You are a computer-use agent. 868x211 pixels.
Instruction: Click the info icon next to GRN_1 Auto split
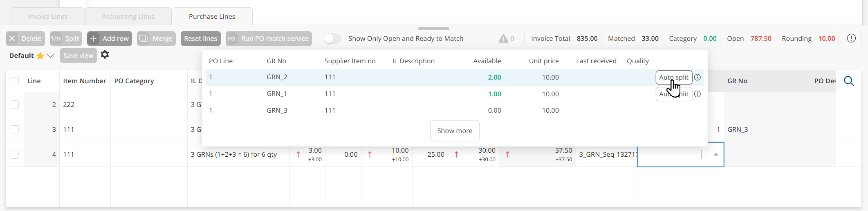698,94
